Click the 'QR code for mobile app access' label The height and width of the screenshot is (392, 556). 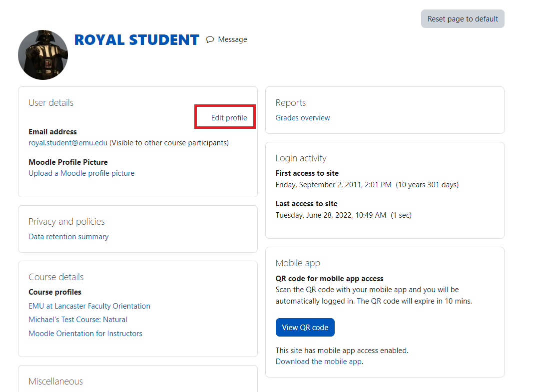click(x=329, y=279)
